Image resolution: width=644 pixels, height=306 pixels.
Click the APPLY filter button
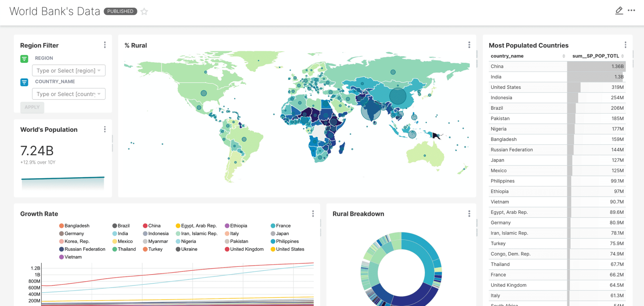[32, 107]
